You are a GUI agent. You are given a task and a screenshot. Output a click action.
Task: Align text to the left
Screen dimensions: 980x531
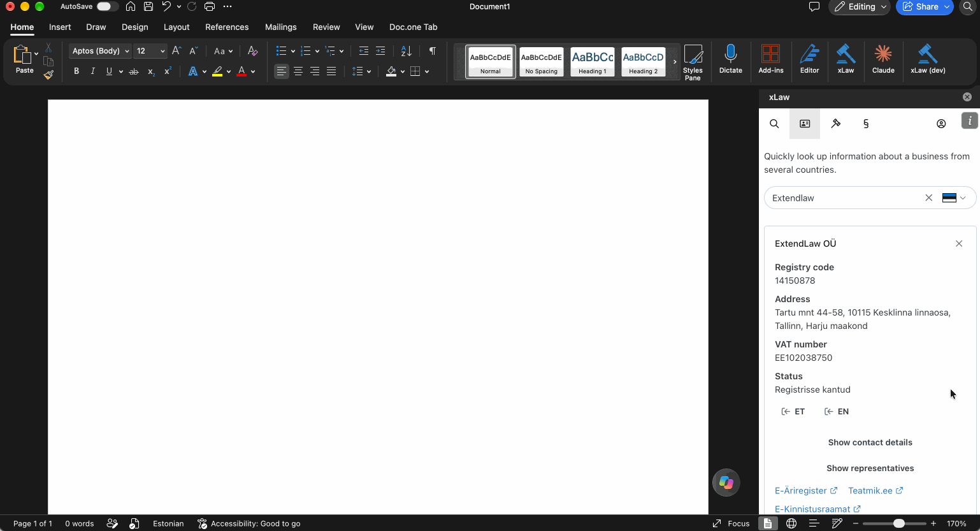point(282,71)
